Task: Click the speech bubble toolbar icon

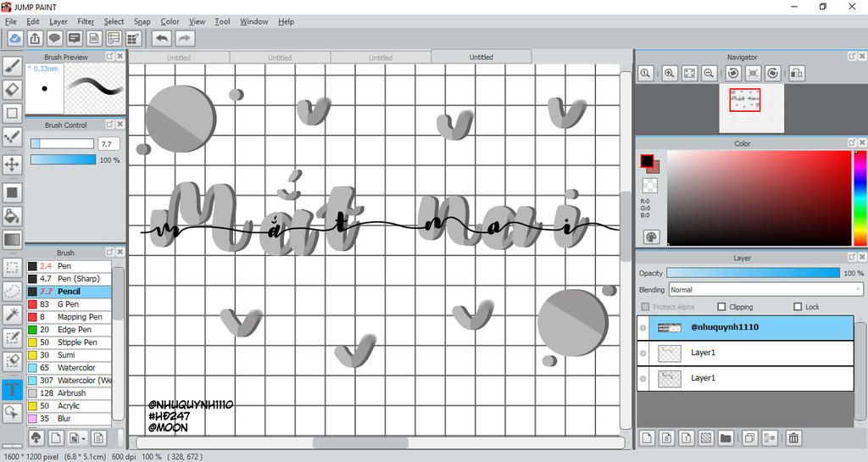Action: tap(54, 38)
